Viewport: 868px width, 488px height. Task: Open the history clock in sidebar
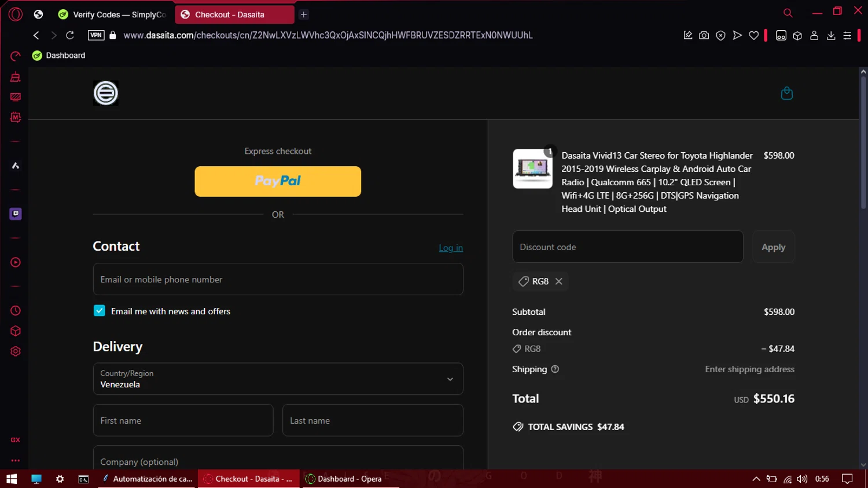click(x=16, y=311)
